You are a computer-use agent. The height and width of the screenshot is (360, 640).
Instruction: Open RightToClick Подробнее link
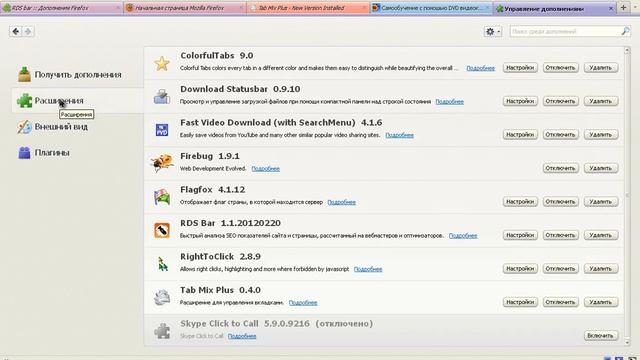click(x=368, y=269)
